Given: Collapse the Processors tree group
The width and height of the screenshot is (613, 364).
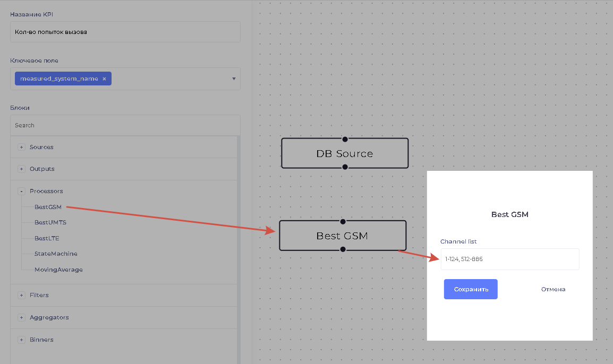Looking at the screenshot, I should point(21,191).
